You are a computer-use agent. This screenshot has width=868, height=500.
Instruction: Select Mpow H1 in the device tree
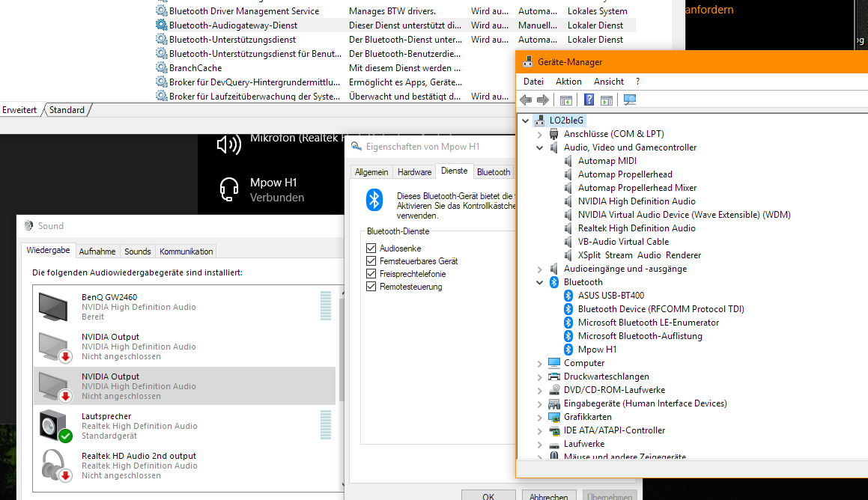(597, 350)
